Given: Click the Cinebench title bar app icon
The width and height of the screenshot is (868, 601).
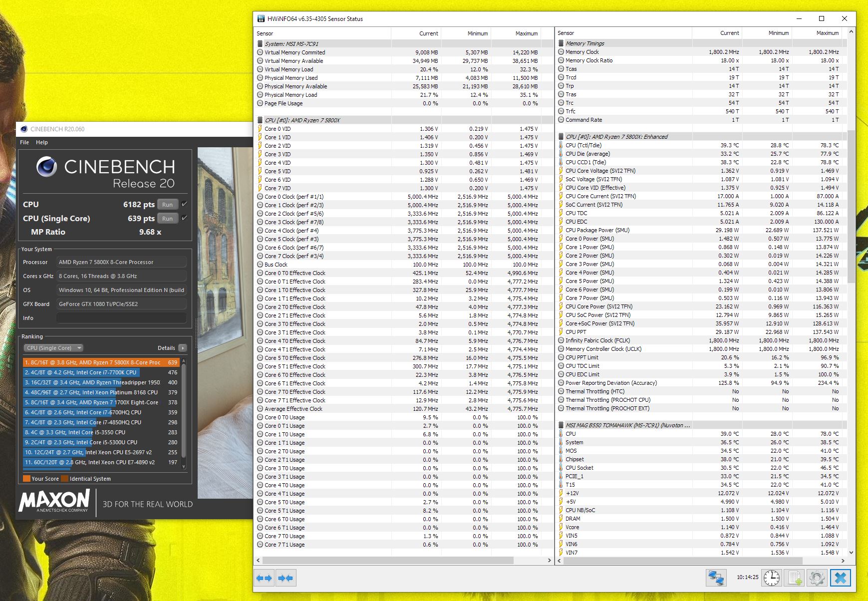Looking at the screenshot, I should pos(24,129).
